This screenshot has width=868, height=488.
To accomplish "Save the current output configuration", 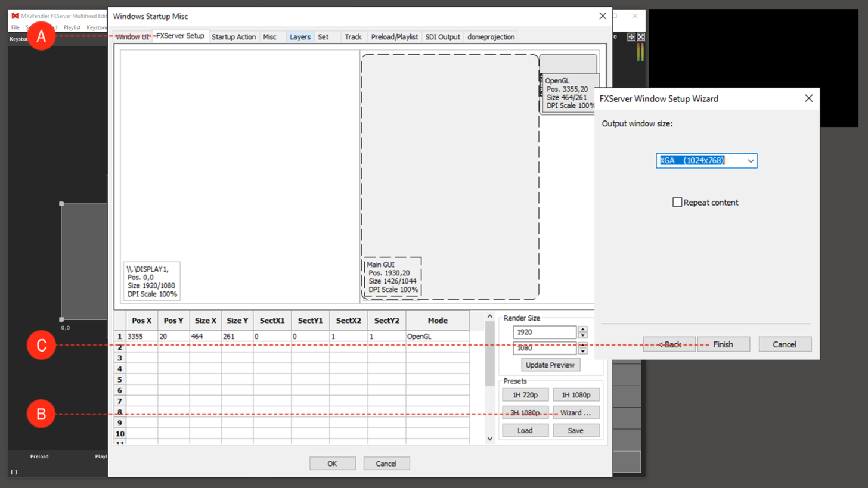I will click(x=576, y=430).
